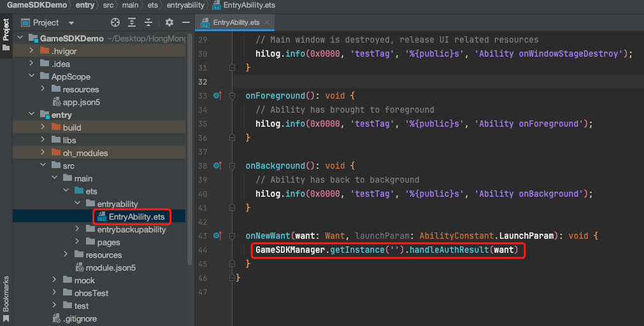Collapse the src folder
The width and height of the screenshot is (644, 326).
(43, 166)
